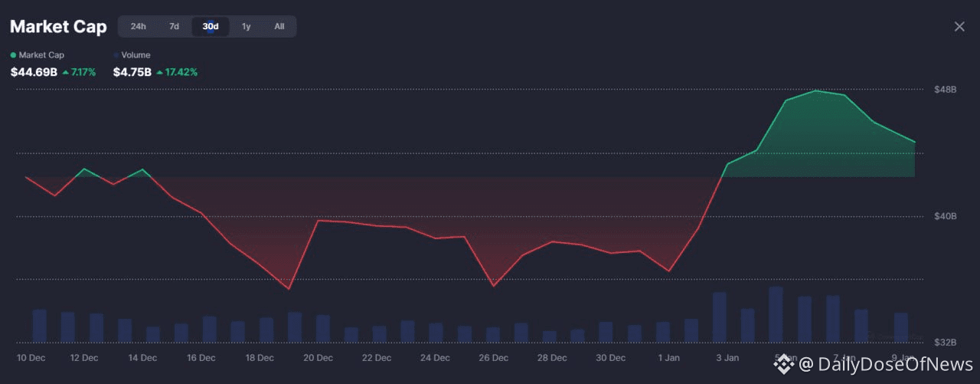Image resolution: width=980 pixels, height=384 pixels.
Task: Click the $32B axis label
Action: [946, 342]
